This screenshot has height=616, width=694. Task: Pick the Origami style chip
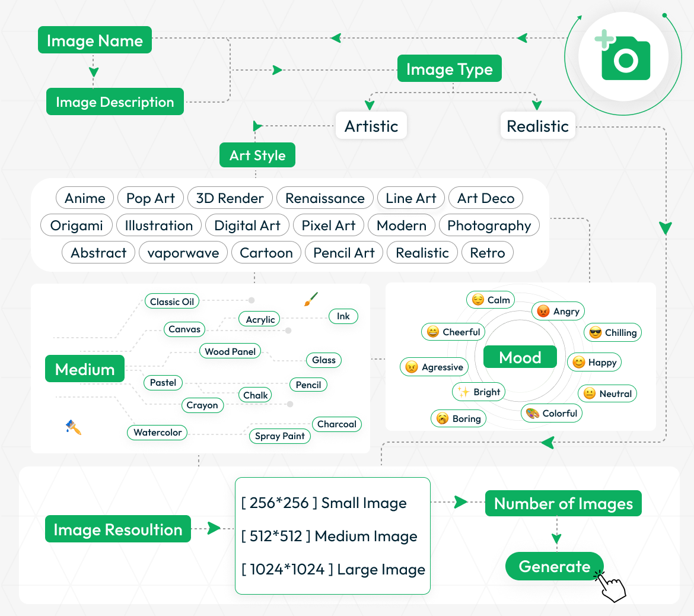click(77, 226)
